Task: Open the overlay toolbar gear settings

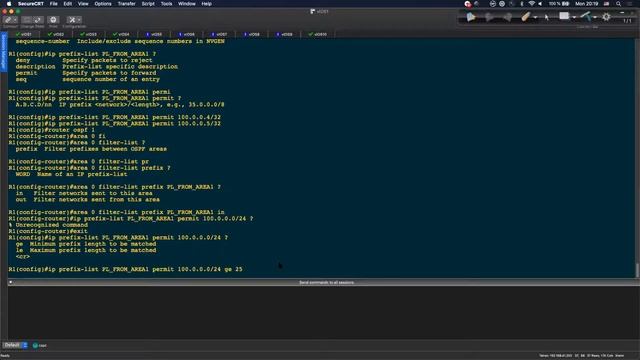Action: click(x=607, y=17)
